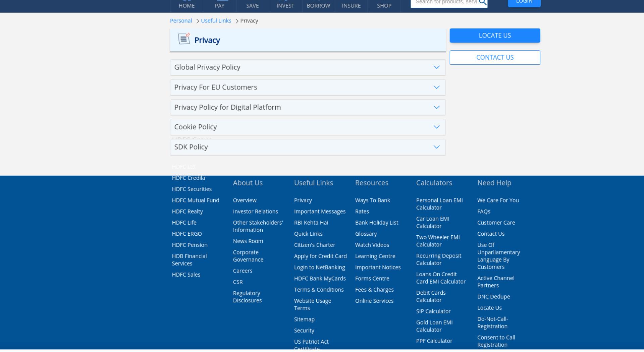
Task: Expand the SDK Policy section
Action: tap(308, 147)
